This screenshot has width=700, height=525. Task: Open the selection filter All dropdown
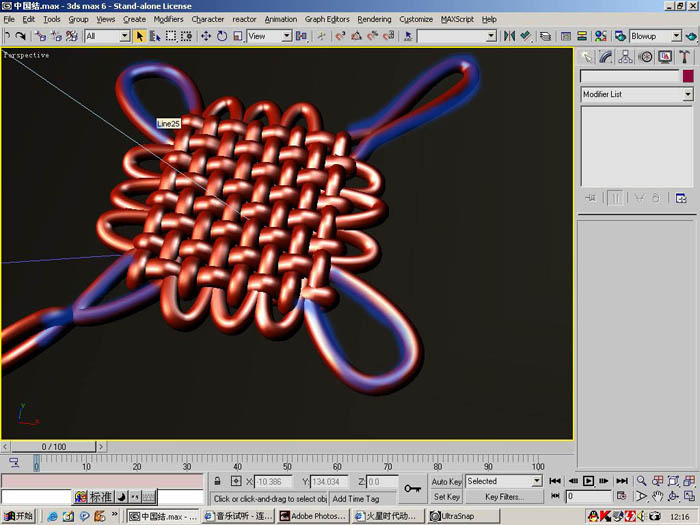pos(107,36)
